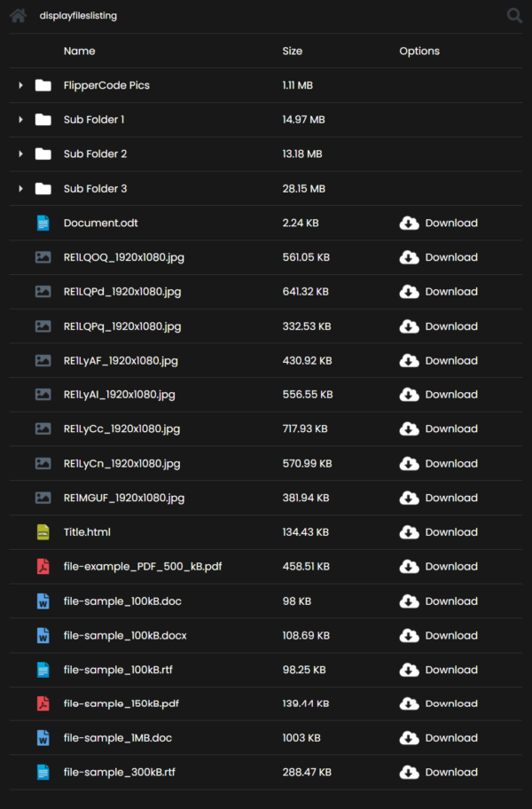This screenshot has width=532, height=809.
Task: Select the image icon for RE1MGUF_1920x1080.jpg
Action: pos(43,498)
